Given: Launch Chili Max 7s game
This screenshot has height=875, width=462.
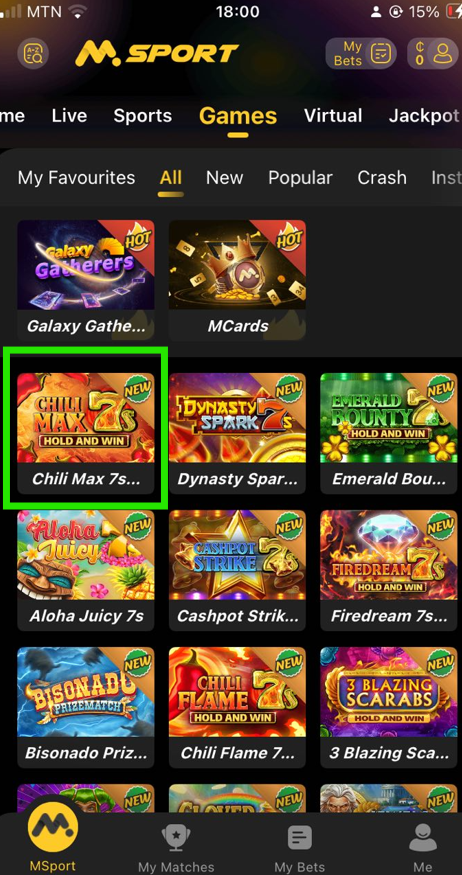Looking at the screenshot, I should coord(86,433).
